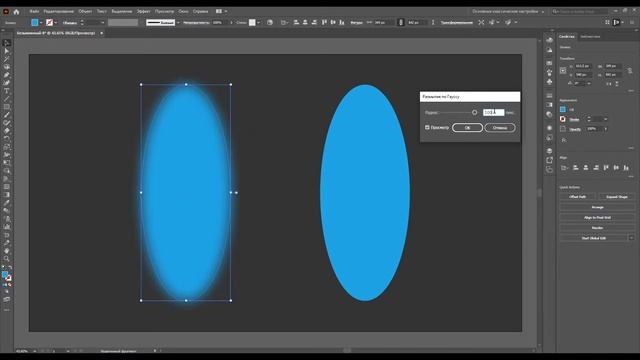
Task: Click the Align to Pixel Grid button
Action: 597,218
